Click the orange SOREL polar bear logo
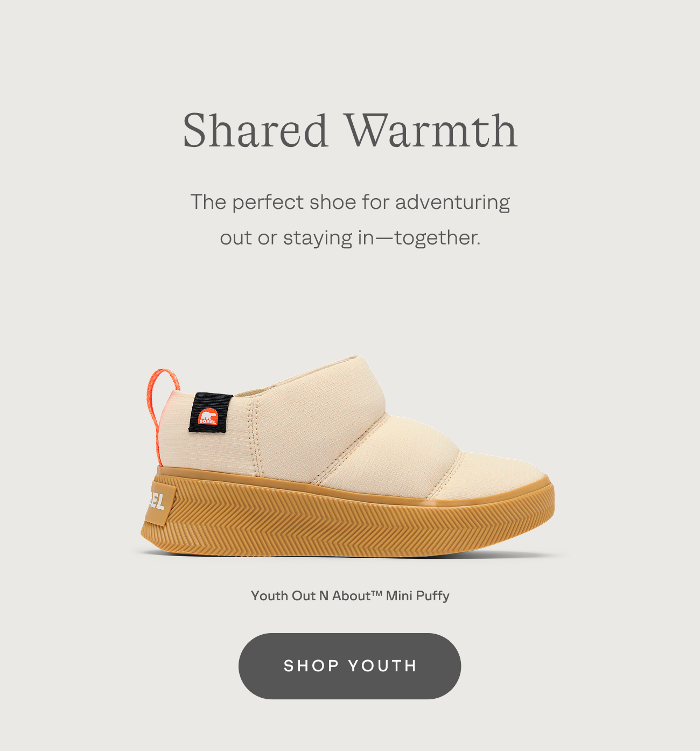 pyautogui.click(x=208, y=417)
